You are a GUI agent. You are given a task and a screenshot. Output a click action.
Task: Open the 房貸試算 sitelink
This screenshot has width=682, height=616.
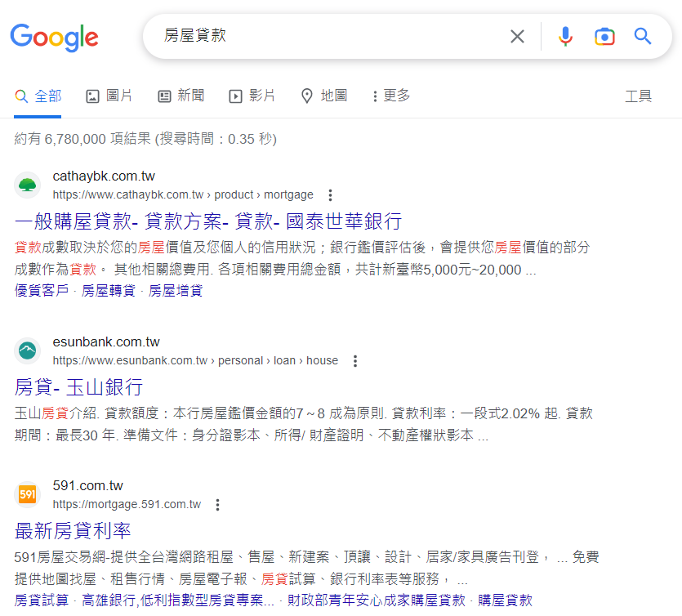click(42, 600)
